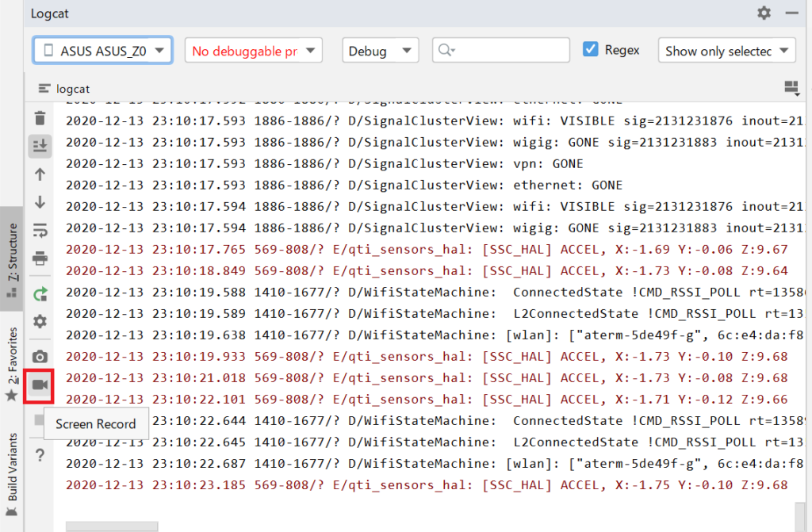Jump down the stack trace with down arrow
This screenshot has height=532, width=812.
tap(40, 202)
